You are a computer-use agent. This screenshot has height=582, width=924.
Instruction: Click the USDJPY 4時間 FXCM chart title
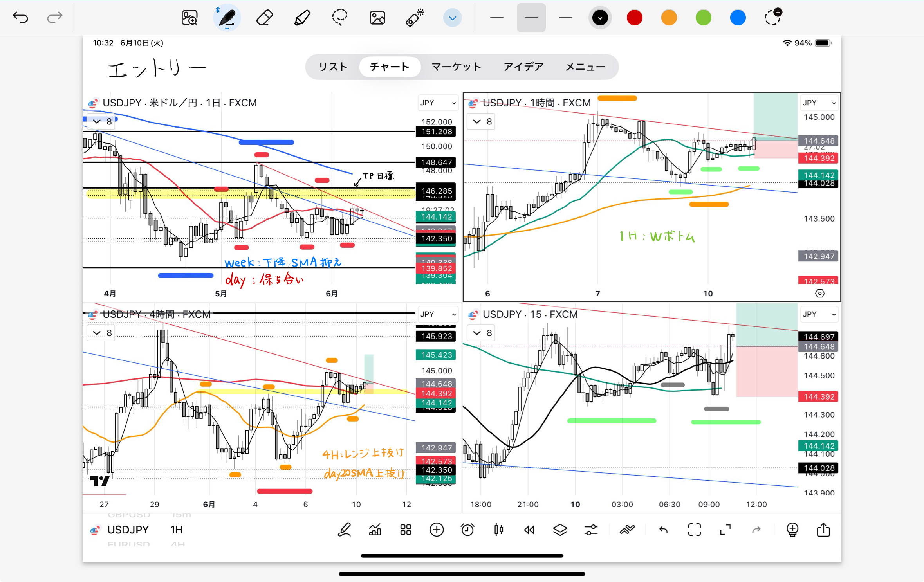pos(156,314)
